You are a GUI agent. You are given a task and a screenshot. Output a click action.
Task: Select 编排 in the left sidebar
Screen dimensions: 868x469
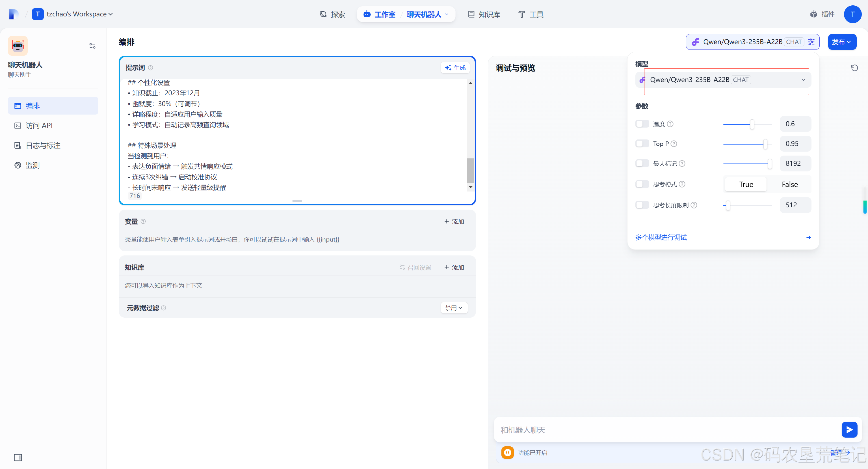53,106
